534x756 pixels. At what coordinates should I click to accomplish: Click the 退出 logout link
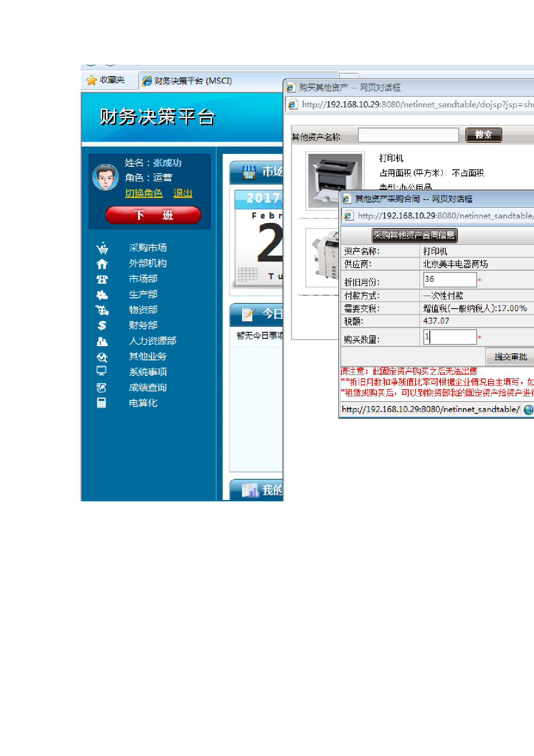point(183,193)
